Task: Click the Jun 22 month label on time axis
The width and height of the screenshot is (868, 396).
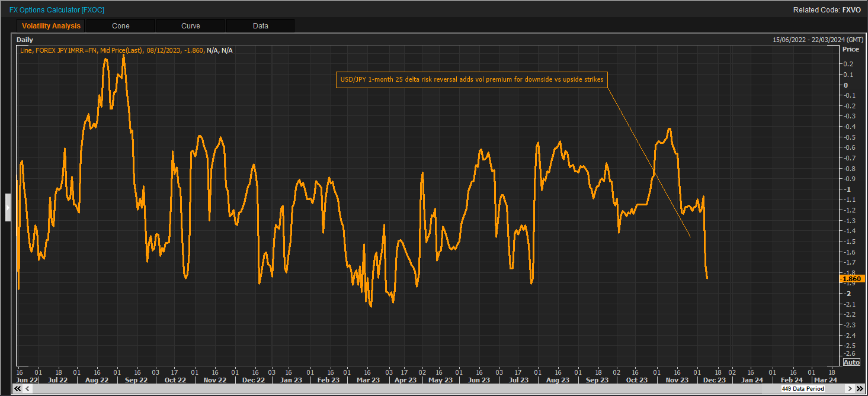Action: (x=27, y=381)
